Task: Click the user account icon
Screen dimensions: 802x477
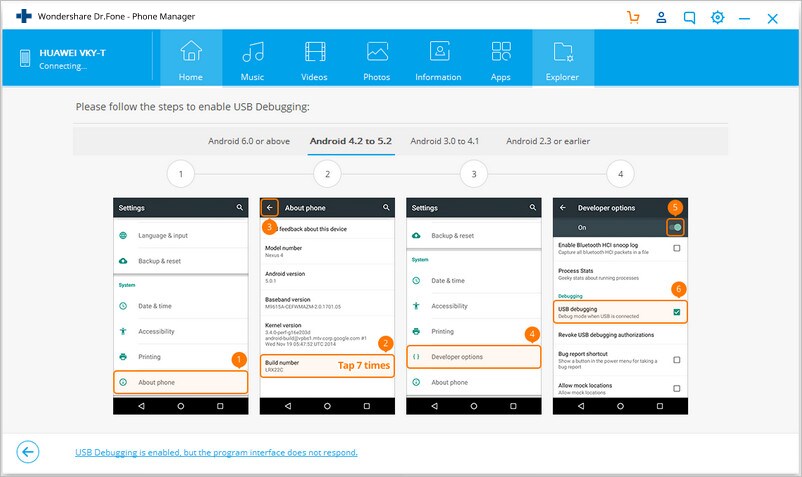Action: (x=661, y=17)
